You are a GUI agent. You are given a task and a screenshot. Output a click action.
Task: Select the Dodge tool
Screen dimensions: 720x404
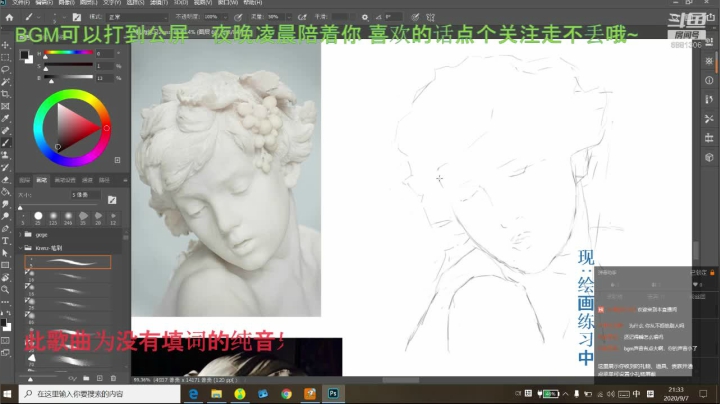pos(6,216)
